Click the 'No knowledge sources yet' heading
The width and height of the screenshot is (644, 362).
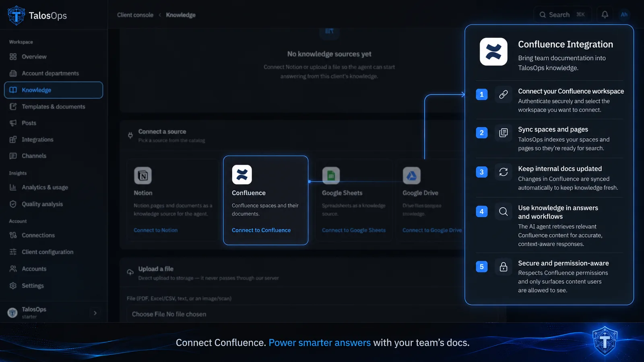(x=329, y=54)
